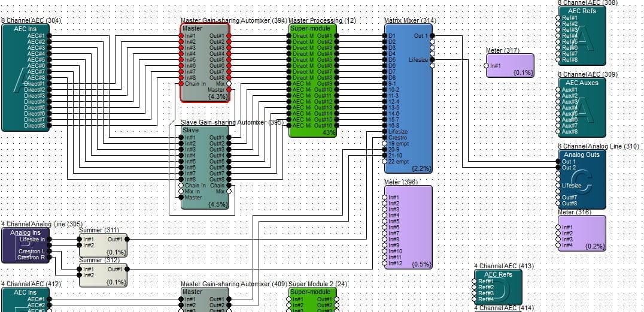Click the Out#7 port on Analog Outs
The image size is (644, 312).
click(558, 197)
